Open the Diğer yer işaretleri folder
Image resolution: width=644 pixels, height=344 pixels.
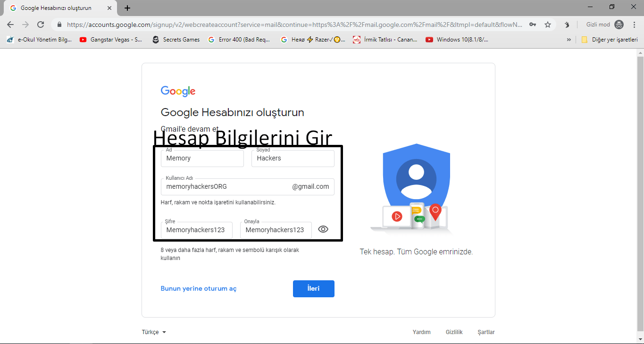[610, 40]
